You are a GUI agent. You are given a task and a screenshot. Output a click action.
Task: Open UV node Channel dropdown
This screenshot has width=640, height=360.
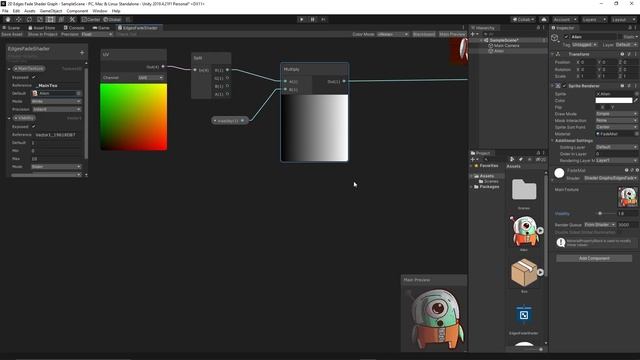(x=151, y=78)
